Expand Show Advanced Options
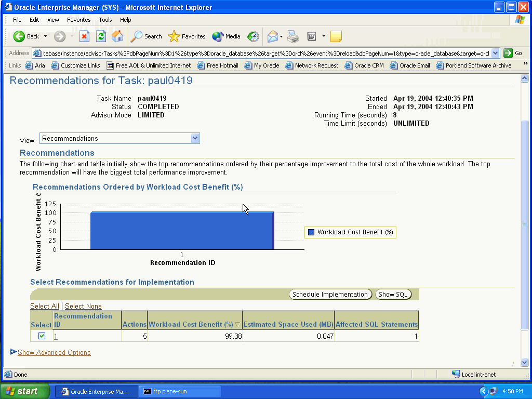Viewport: 532px width, 399px height. pos(54,353)
